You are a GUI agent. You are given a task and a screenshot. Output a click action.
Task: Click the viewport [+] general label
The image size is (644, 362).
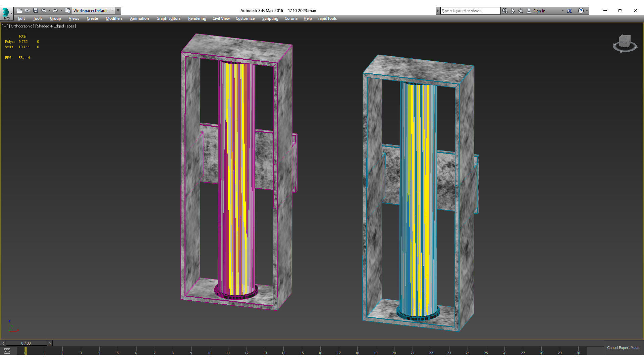(5, 26)
